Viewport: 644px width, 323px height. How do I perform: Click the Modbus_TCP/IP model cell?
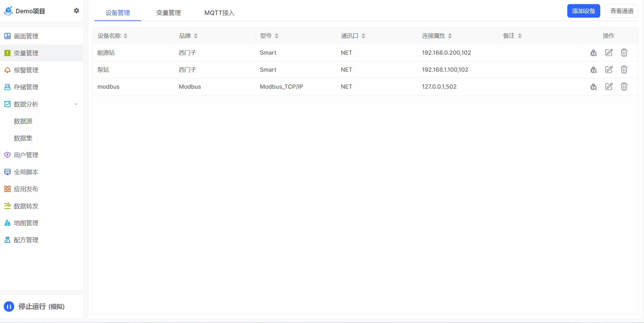coord(295,87)
